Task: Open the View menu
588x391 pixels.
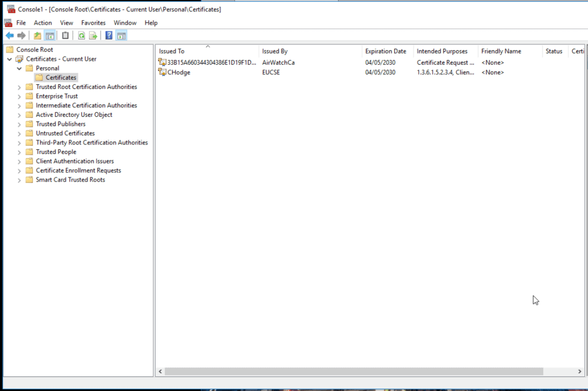Action: click(x=67, y=23)
